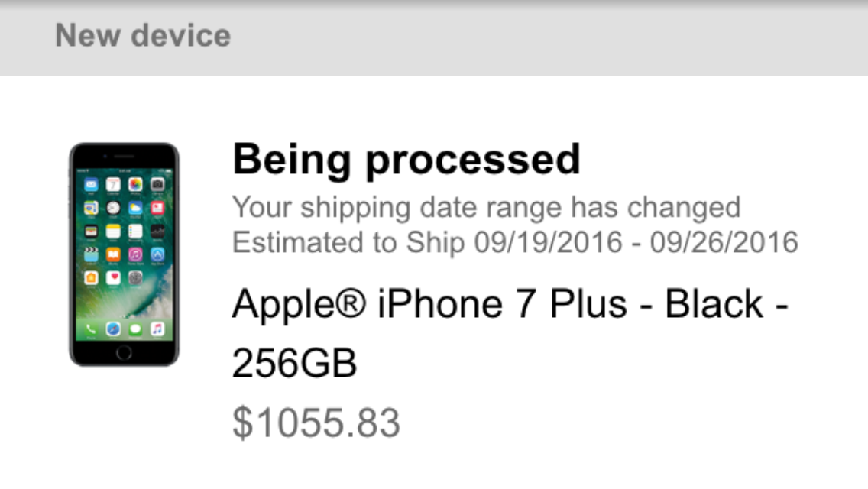Click the Mail icon on the phone image
Screen dimensions: 868x489
(x=91, y=184)
